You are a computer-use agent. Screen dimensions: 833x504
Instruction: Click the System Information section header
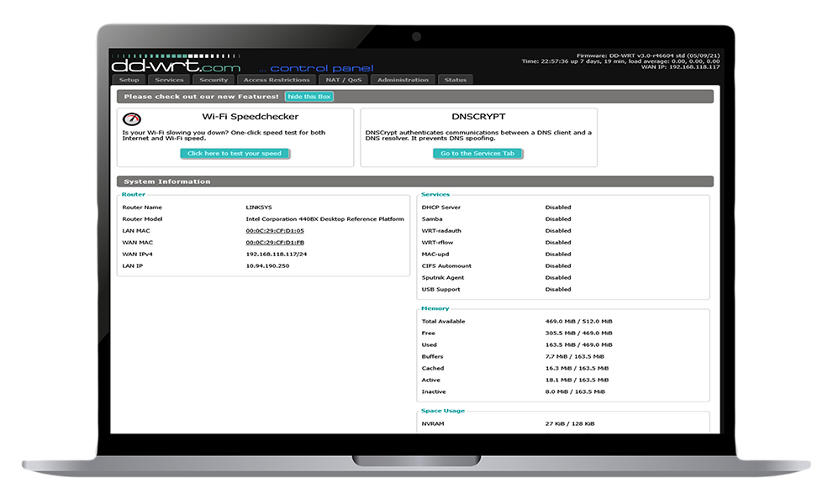click(x=167, y=181)
